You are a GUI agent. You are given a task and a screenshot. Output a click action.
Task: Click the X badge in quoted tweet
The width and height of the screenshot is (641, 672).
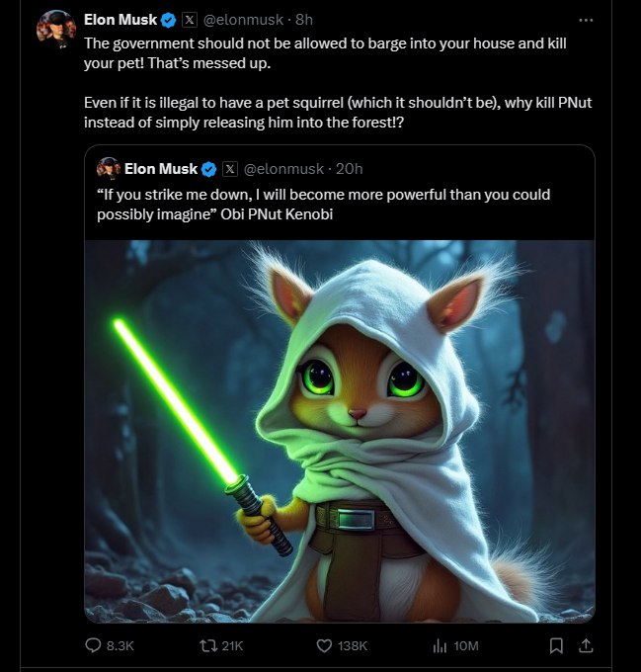pos(230,169)
